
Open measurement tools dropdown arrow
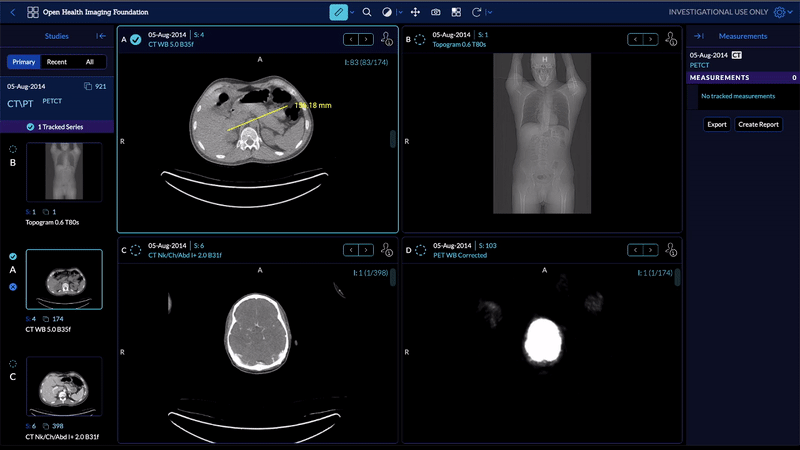pyautogui.click(x=352, y=12)
